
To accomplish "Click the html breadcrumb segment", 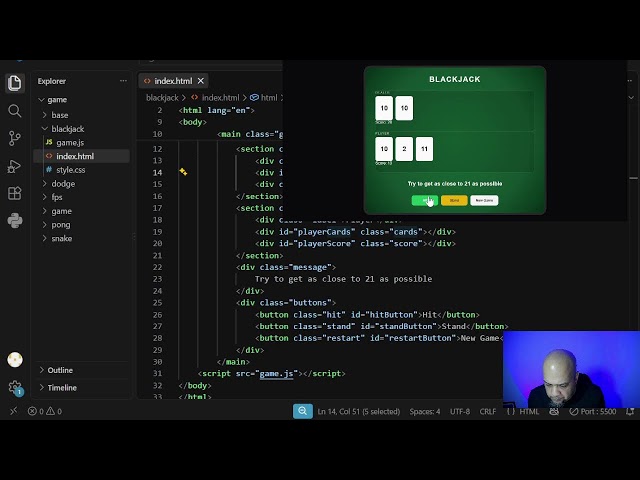I will [x=269, y=98].
